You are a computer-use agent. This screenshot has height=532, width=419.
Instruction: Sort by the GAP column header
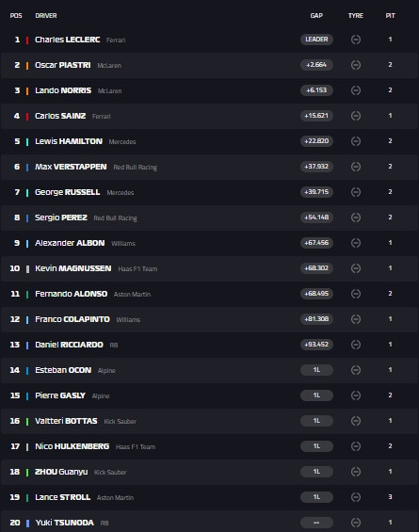click(x=316, y=16)
